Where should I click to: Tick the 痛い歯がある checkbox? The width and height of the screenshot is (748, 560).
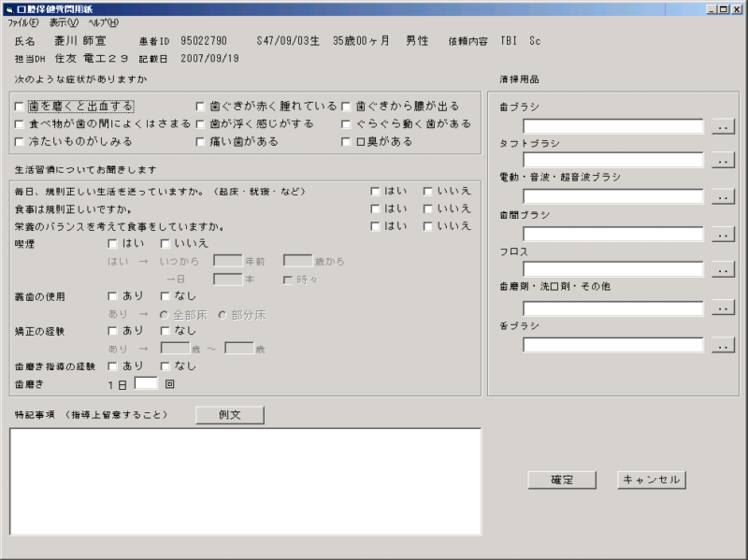(200, 142)
